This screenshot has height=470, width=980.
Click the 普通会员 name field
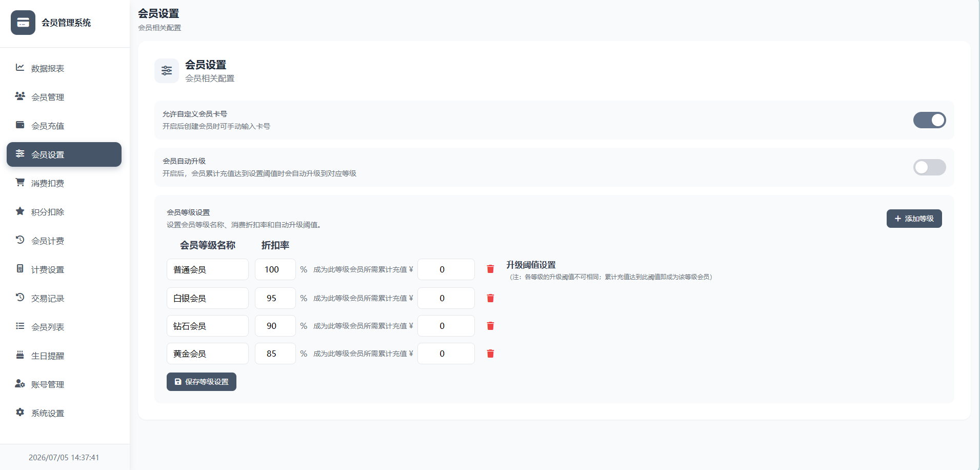tap(208, 269)
